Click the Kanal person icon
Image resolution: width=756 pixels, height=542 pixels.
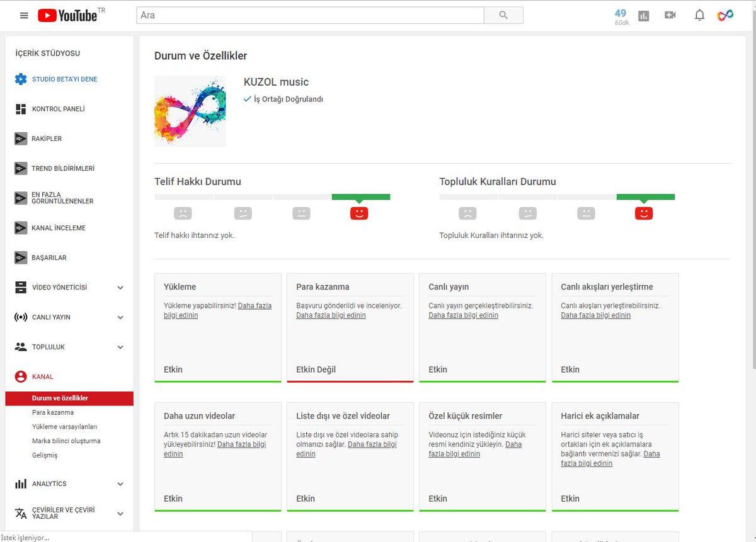pos(21,376)
